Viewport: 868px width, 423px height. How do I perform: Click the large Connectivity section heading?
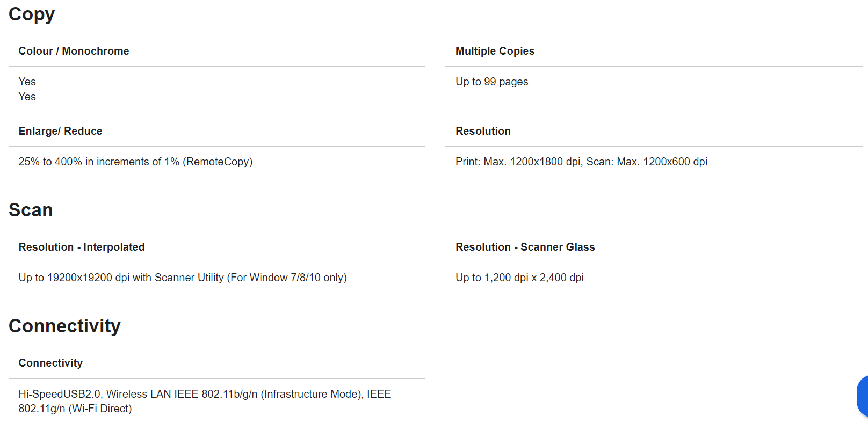64,326
